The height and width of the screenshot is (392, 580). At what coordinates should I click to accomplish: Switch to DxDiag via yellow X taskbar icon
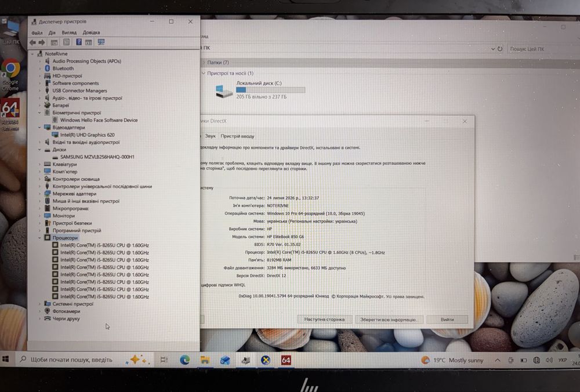(265, 360)
